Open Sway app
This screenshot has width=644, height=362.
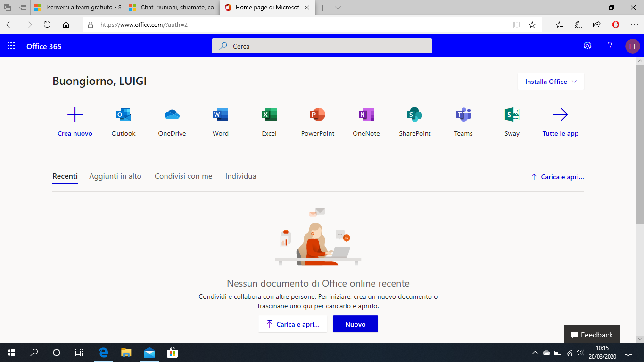coord(512,122)
